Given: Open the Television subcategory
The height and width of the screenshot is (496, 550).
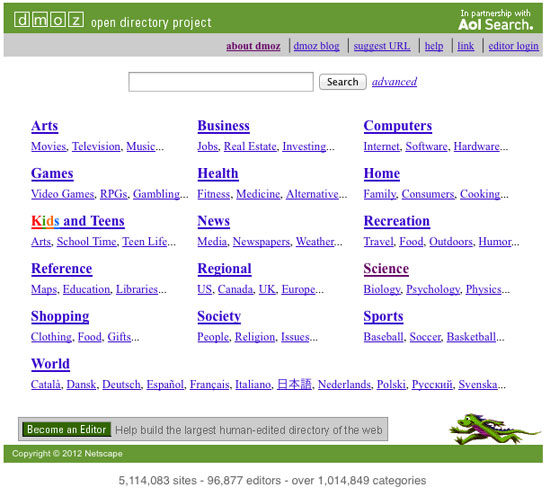Looking at the screenshot, I should pos(96,146).
